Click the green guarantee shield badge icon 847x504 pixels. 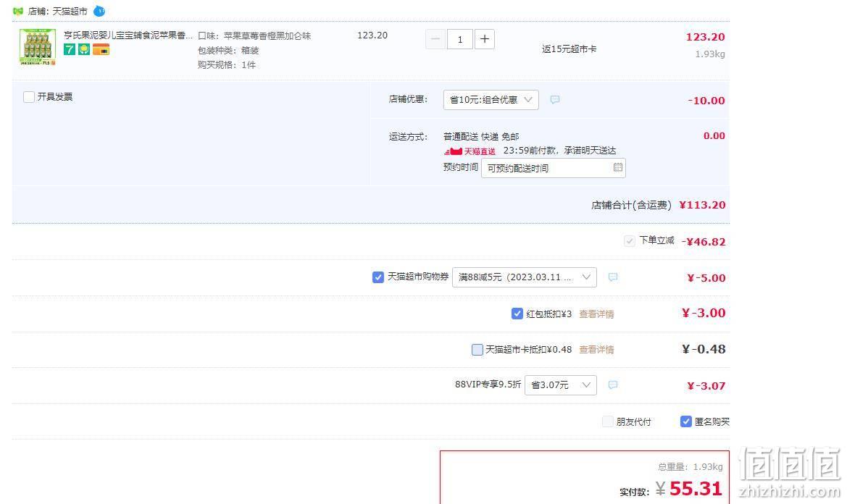click(84, 50)
